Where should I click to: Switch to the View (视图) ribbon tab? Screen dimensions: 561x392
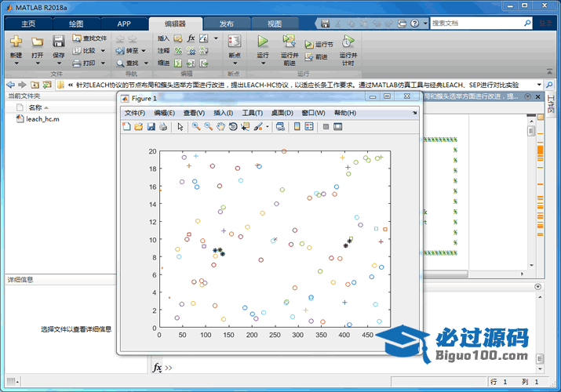(x=275, y=24)
